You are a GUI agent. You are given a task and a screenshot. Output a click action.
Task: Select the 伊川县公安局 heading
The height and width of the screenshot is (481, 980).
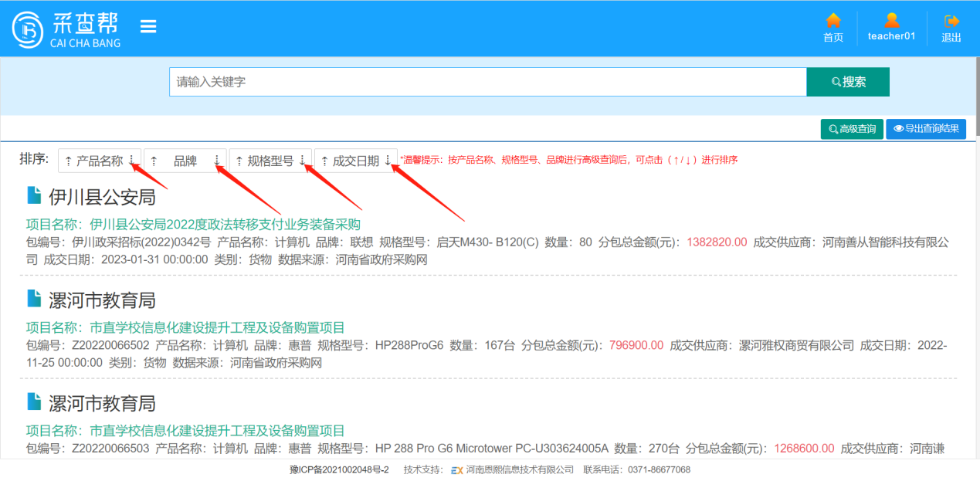(x=102, y=197)
